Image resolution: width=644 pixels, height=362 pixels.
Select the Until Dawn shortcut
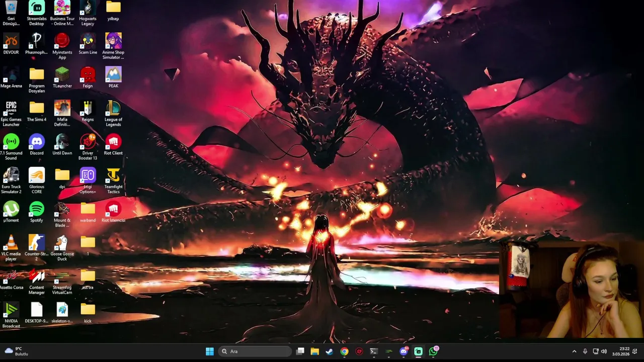coord(62,145)
